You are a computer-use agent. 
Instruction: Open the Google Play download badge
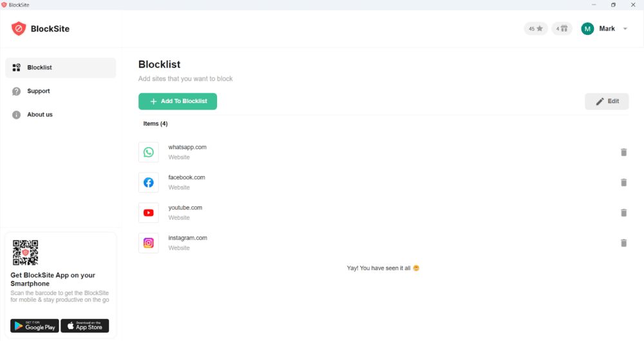(x=35, y=326)
